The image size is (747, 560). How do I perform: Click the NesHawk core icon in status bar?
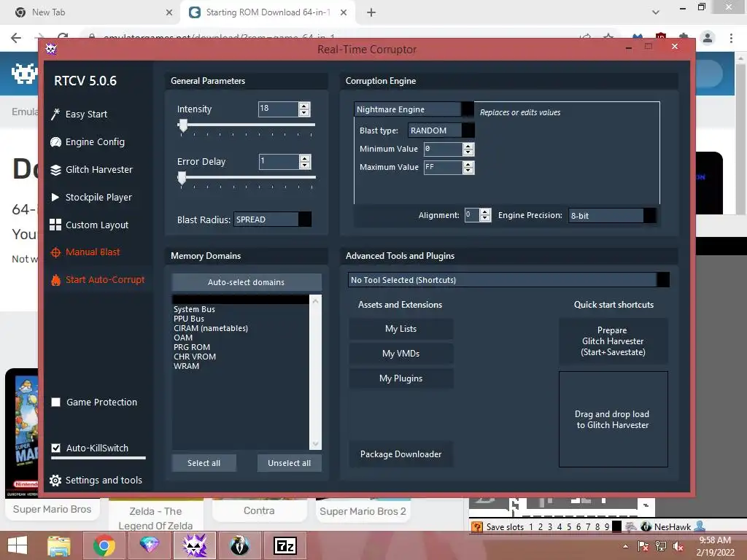(x=646, y=526)
